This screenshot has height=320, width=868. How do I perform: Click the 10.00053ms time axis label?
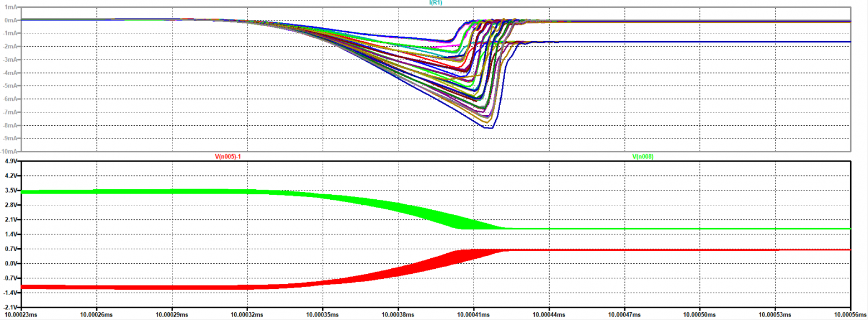(776, 314)
